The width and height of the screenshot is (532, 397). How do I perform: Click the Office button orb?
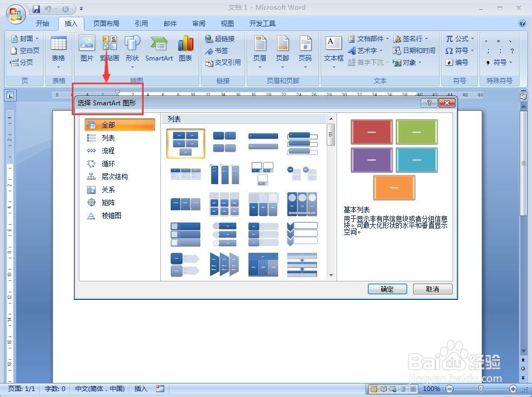[x=16, y=14]
